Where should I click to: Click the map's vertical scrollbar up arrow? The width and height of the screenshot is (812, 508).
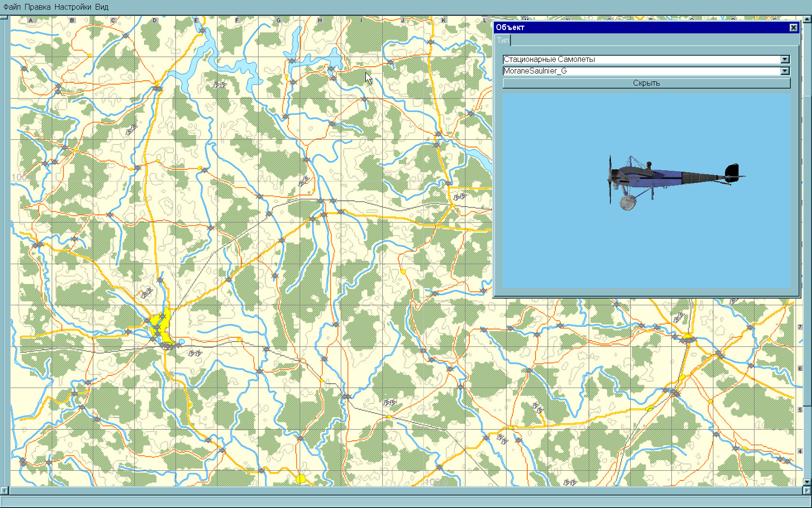tap(807, 19)
